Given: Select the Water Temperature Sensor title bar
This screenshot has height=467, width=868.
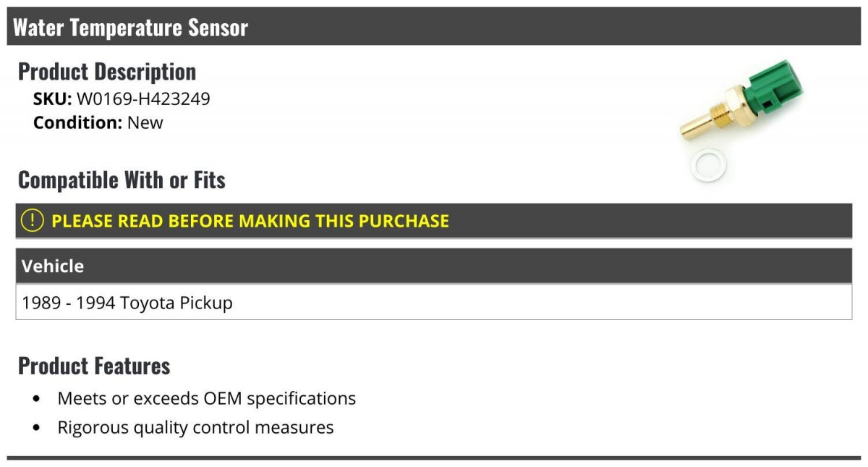Looking at the screenshot, I should pos(434,28).
